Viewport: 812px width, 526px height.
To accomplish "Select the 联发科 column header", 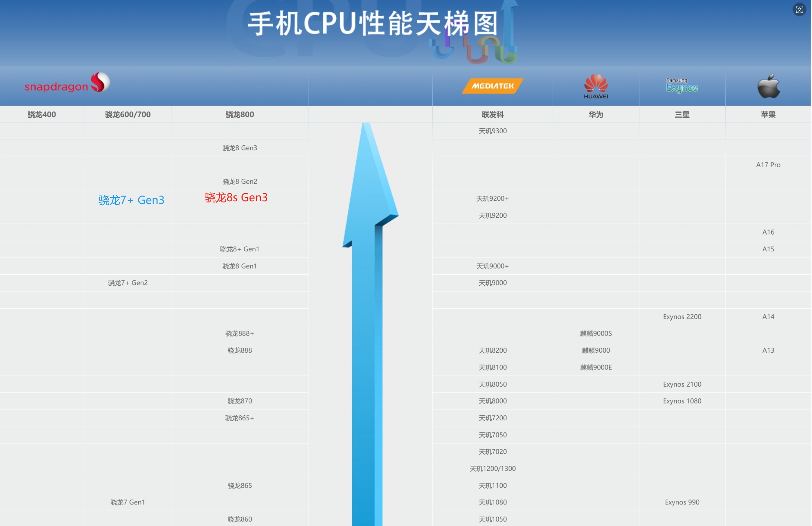I will (x=492, y=115).
